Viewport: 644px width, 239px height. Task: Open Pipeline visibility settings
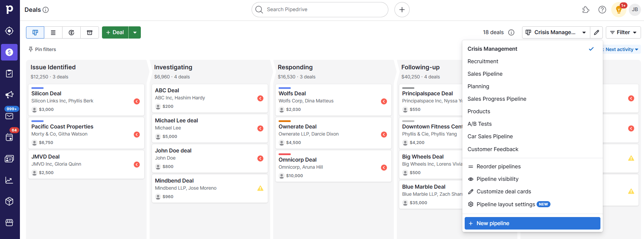[x=497, y=179]
